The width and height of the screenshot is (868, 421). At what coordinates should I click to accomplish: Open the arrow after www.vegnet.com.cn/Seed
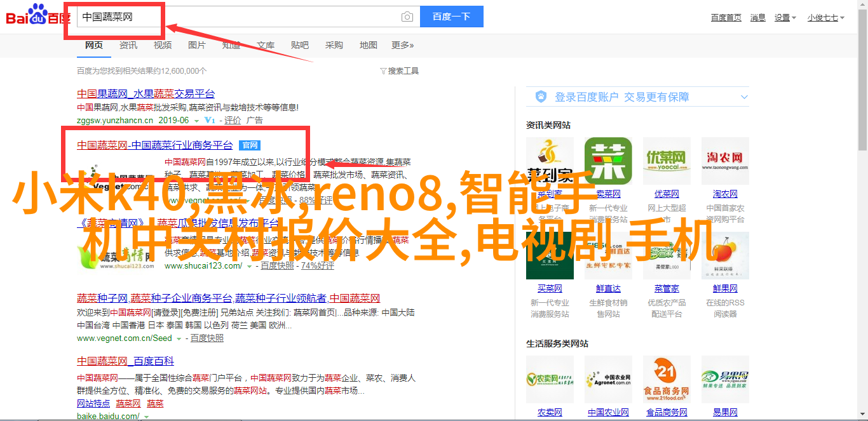pos(179,339)
